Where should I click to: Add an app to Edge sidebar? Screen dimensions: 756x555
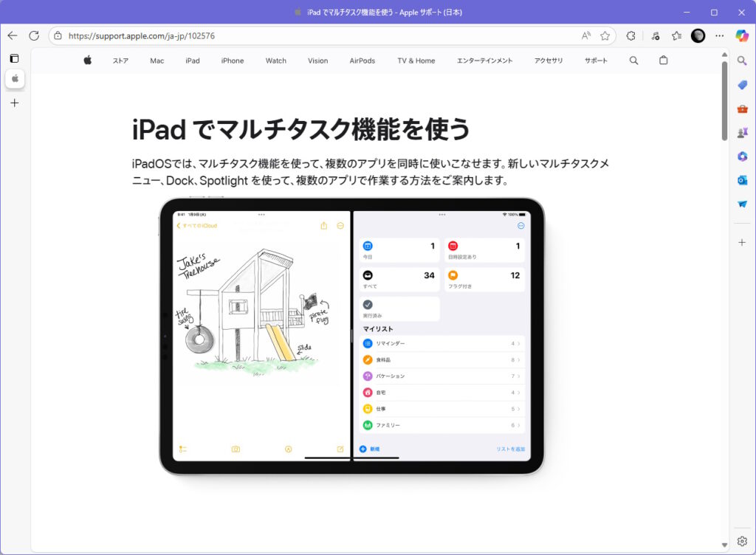[742, 242]
